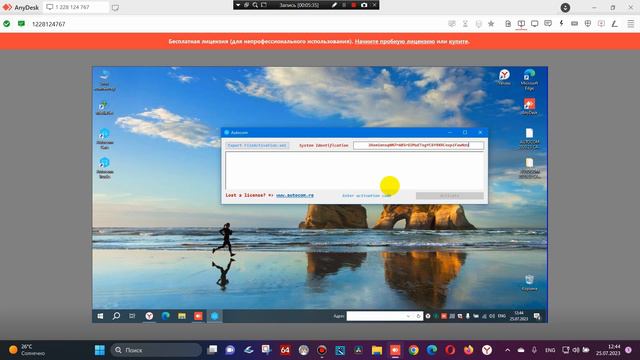Click remote desktop Microsoft Edge shortcut
This screenshot has height=360, width=640.
pos(529,79)
